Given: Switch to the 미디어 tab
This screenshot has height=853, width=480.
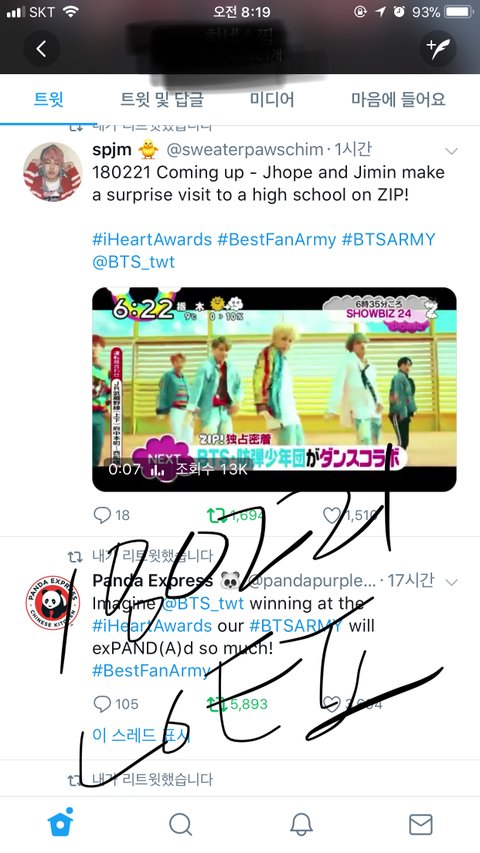Looking at the screenshot, I should pos(272,99).
